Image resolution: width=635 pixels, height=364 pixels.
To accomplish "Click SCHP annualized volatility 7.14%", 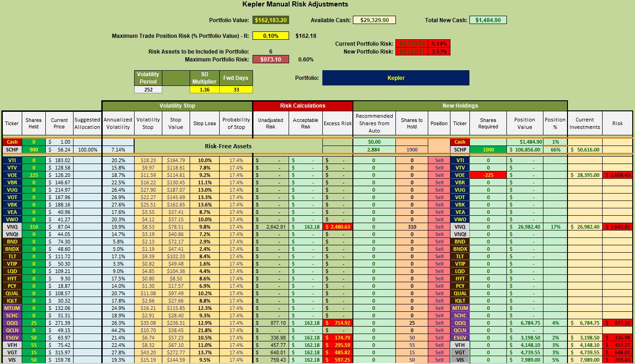I will pos(118,150).
